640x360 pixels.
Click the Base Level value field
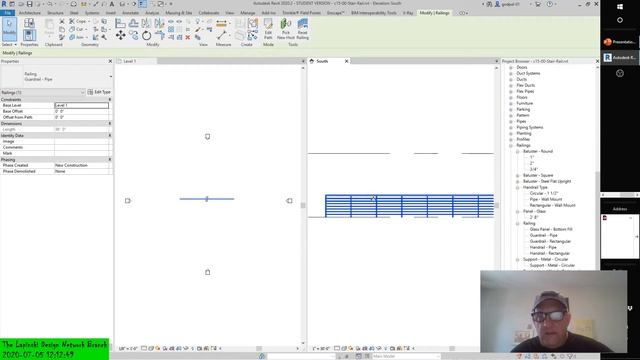[x=82, y=105]
